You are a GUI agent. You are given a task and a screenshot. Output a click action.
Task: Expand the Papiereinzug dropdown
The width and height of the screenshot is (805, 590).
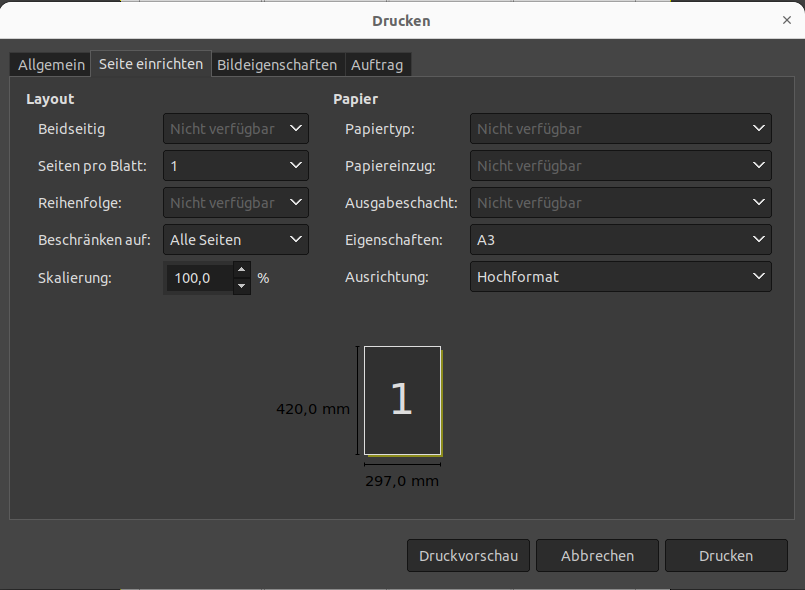tap(620, 165)
